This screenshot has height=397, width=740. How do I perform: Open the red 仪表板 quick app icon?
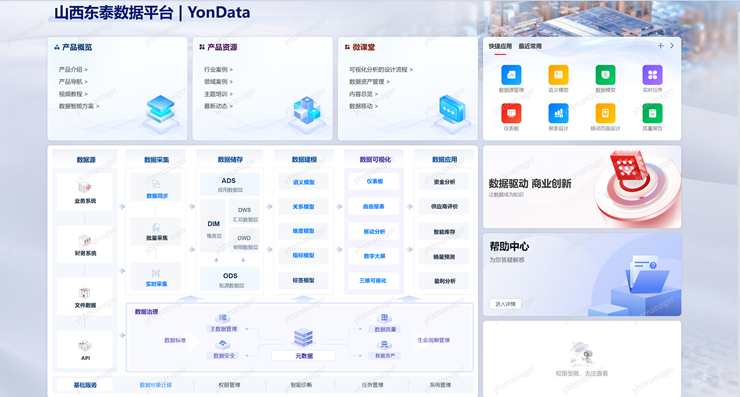point(511,113)
